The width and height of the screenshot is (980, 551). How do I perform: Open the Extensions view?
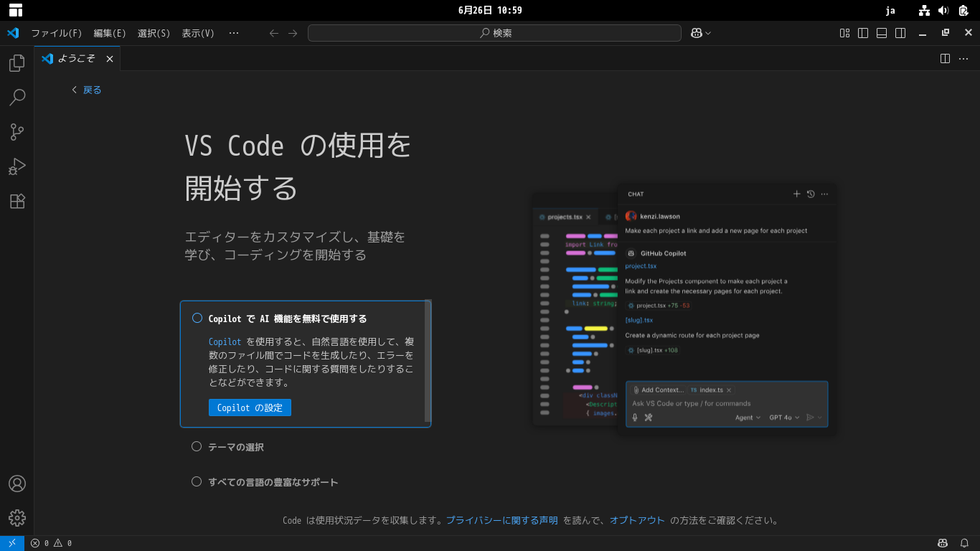(x=17, y=201)
